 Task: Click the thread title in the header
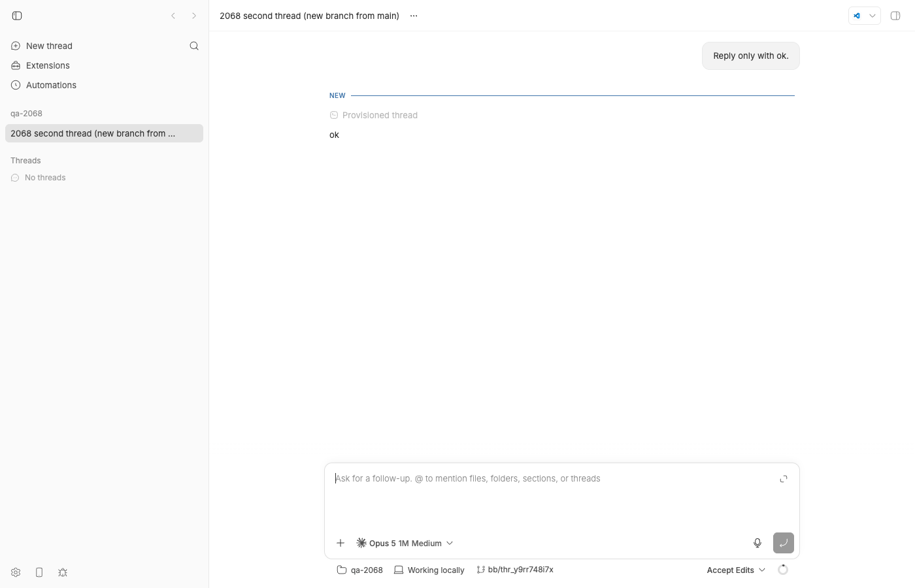pos(309,16)
